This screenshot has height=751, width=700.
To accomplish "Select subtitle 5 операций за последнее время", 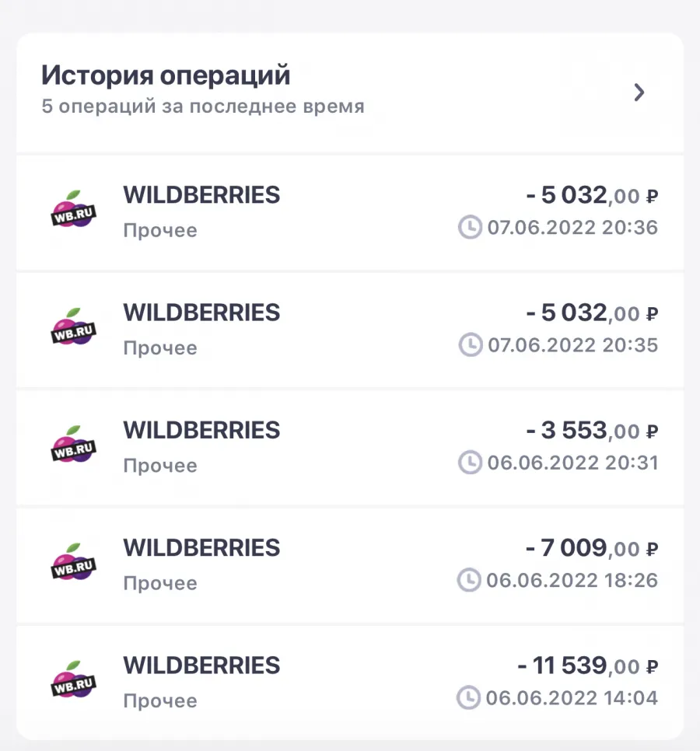I will coord(203,107).
